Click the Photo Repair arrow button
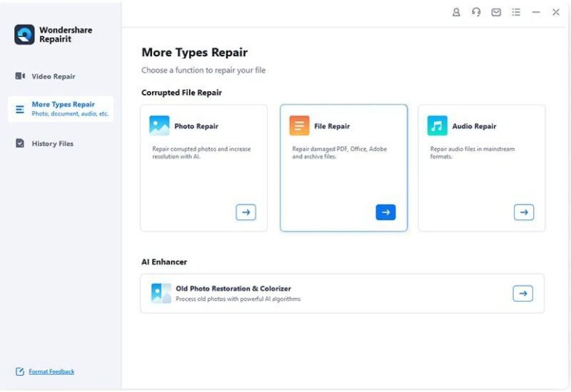The width and height of the screenshot is (571, 392). [x=245, y=212]
